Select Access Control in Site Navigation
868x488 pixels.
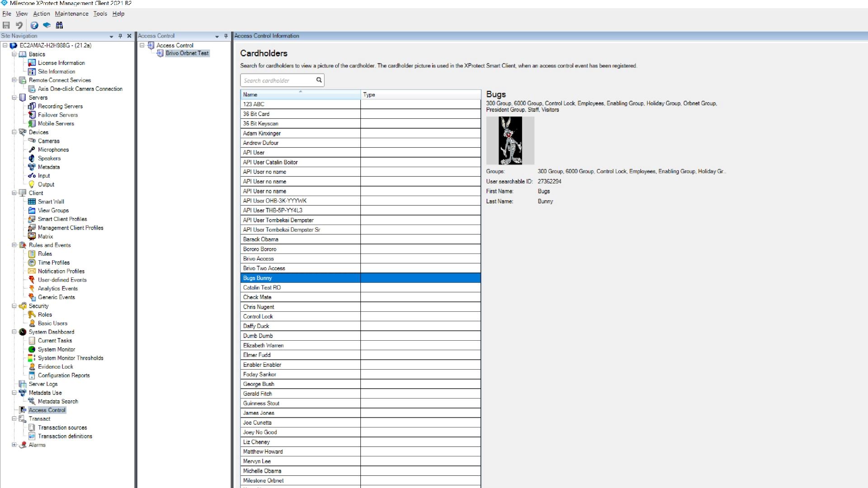(47, 410)
